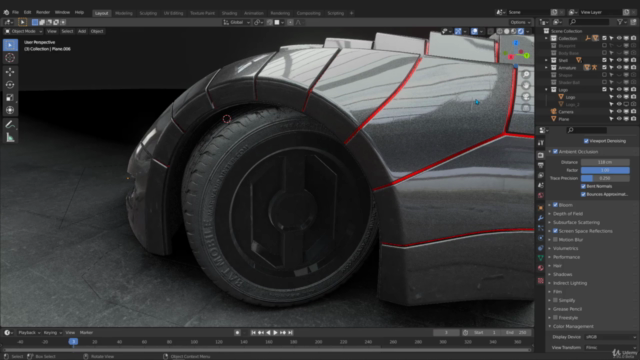This screenshot has width=640, height=360.
Task: Switch to the Sculpting workspace tab
Action: click(148, 13)
